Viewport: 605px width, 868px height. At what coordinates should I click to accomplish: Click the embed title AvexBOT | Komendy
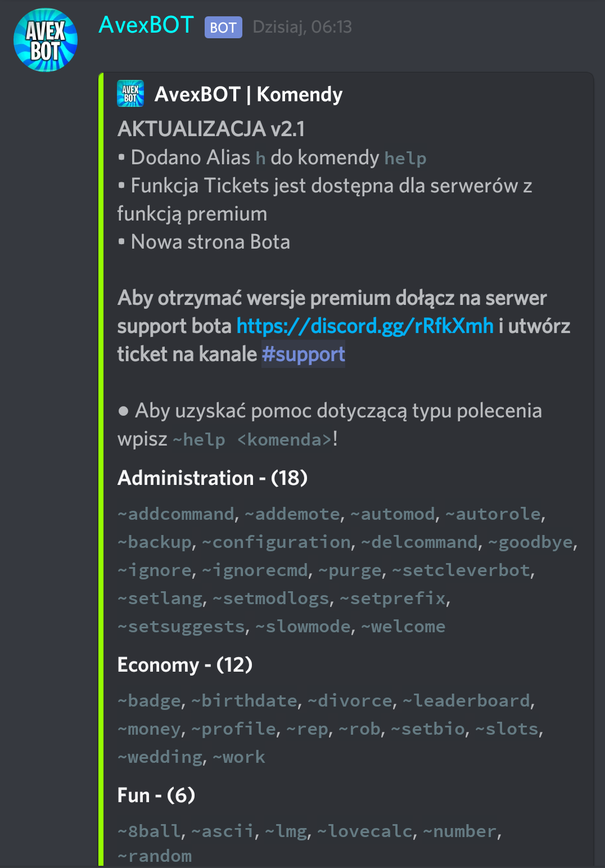pyautogui.click(x=249, y=95)
